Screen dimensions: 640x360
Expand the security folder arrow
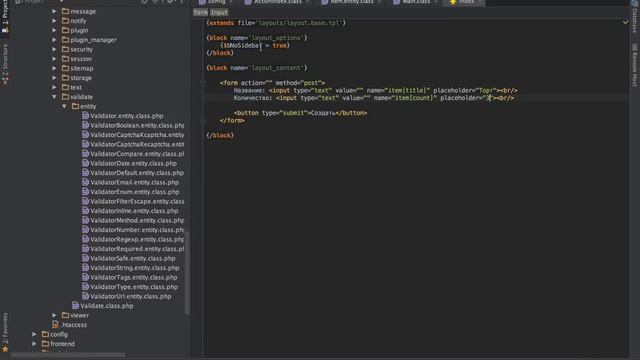tap(54, 49)
